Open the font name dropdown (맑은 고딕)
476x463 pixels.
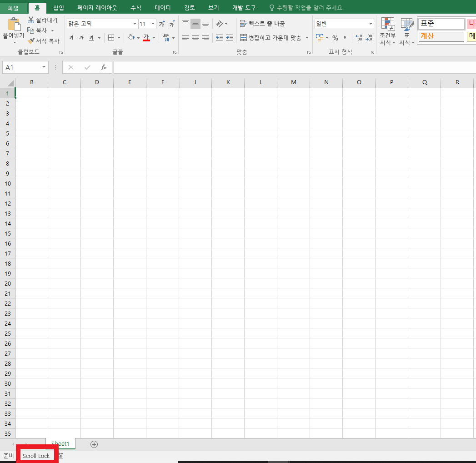pyautogui.click(x=135, y=24)
